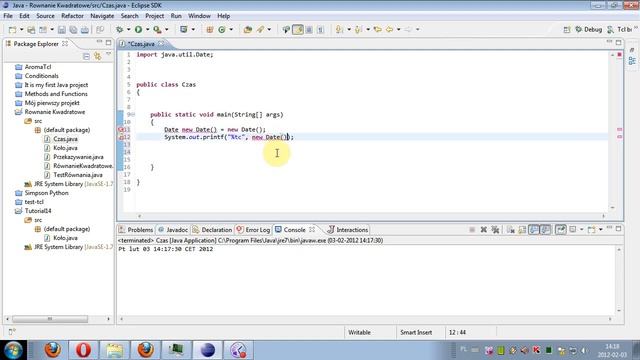640x360 pixels.
Task: Collapse All in Package Explorer
Action: coord(86,56)
